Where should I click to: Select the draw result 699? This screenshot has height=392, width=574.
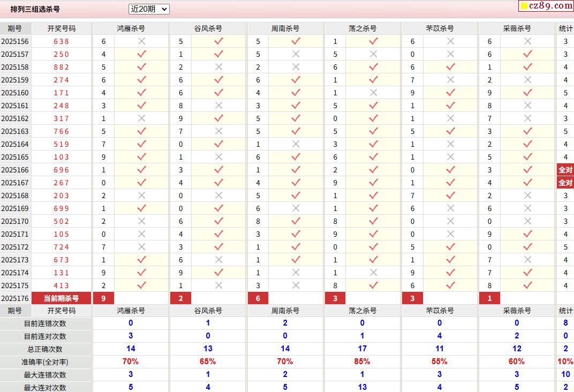[x=62, y=209]
